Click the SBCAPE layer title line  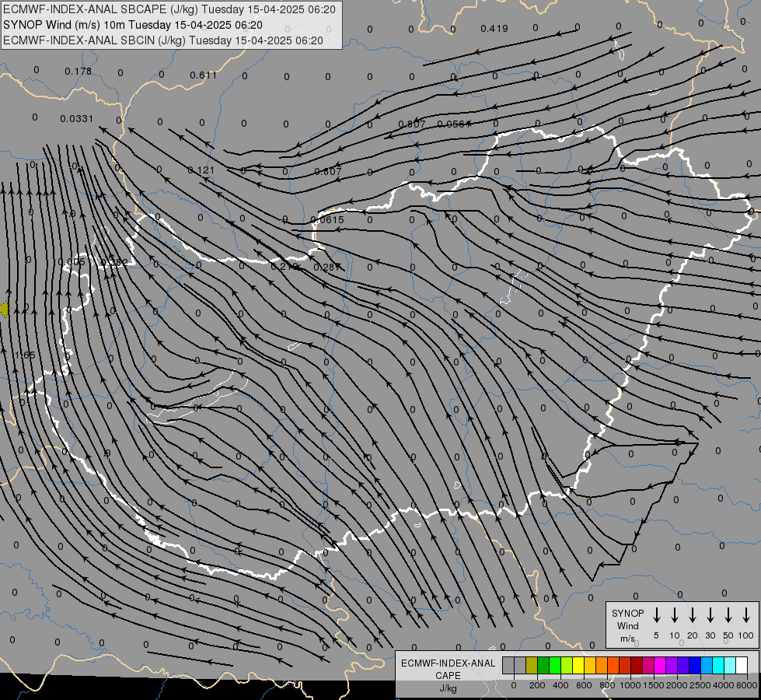(169, 9)
